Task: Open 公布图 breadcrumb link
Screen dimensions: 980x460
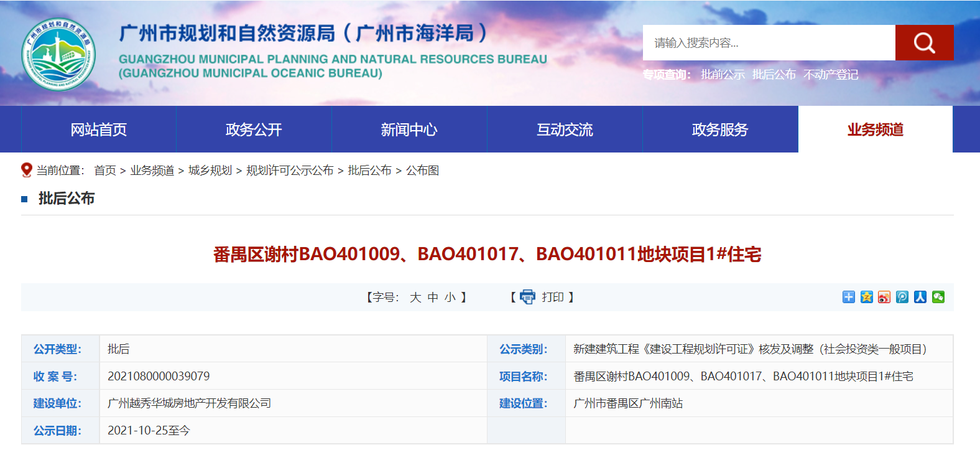Action: click(x=423, y=171)
